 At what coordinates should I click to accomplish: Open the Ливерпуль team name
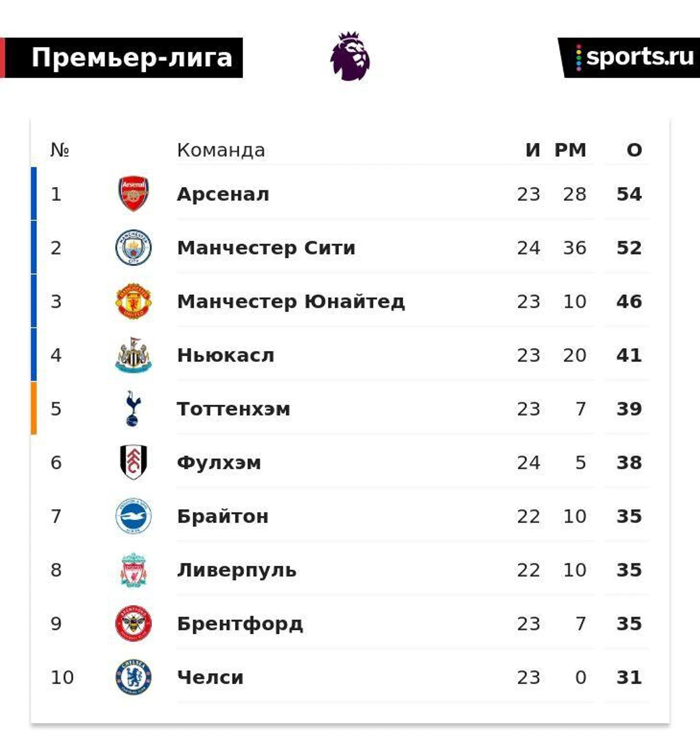tap(237, 570)
